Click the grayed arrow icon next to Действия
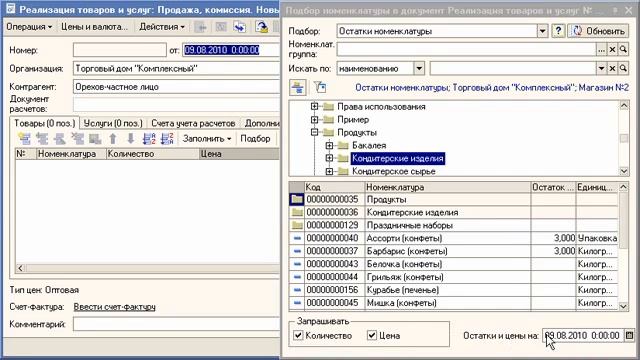The image size is (640, 360). 201,27
